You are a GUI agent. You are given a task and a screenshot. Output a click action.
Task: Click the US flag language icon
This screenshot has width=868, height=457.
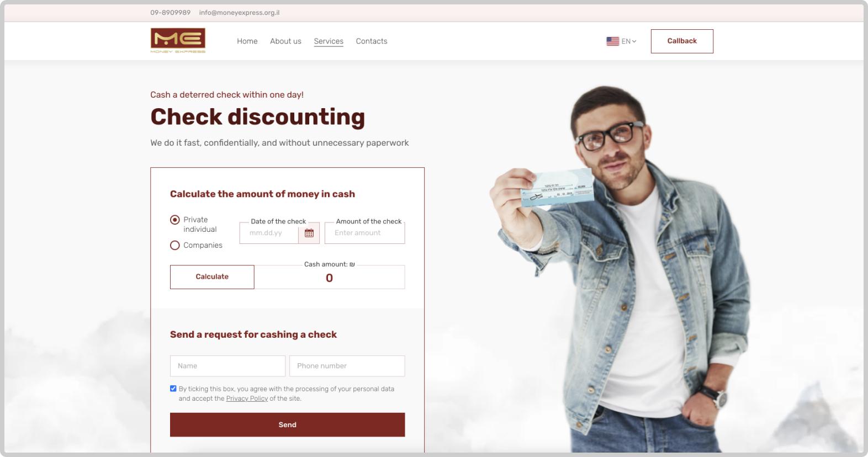612,41
